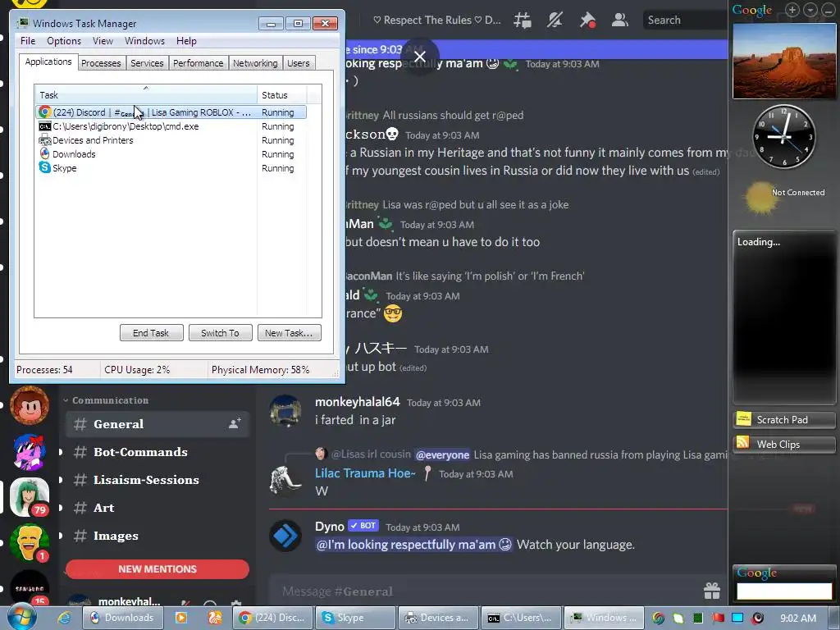This screenshot has height=630, width=840.
Task: Switch to the Processes tab
Action: [x=101, y=63]
